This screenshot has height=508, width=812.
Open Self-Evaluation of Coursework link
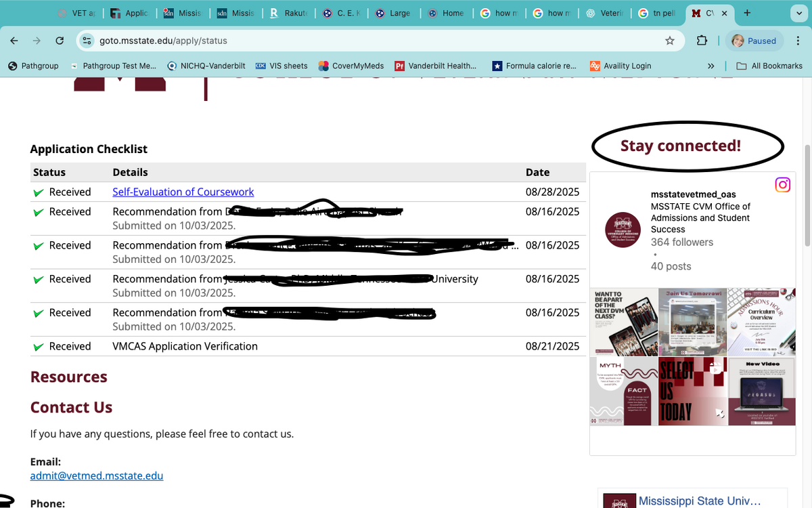tap(183, 192)
